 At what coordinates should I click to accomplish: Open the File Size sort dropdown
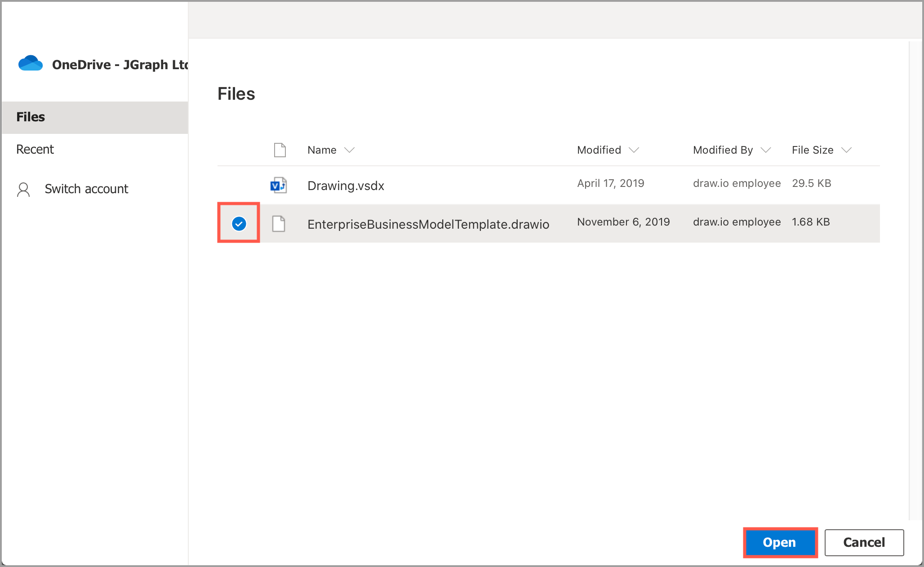coord(847,150)
